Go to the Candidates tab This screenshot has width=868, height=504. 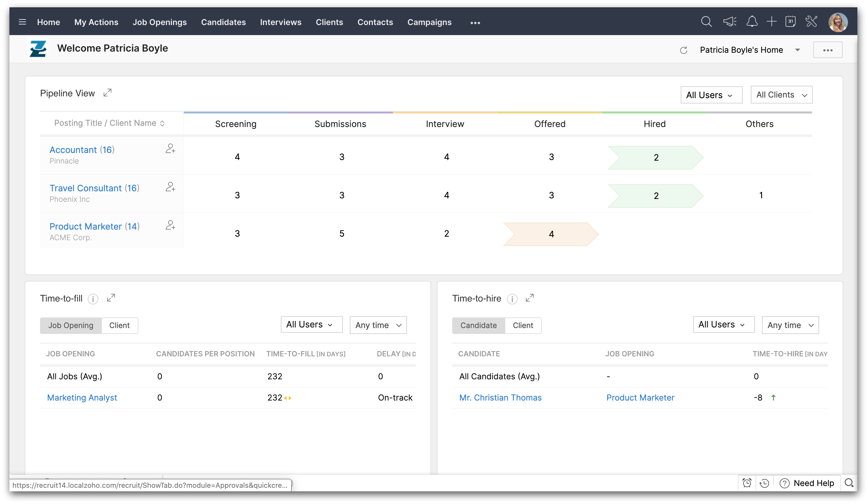[x=223, y=22]
